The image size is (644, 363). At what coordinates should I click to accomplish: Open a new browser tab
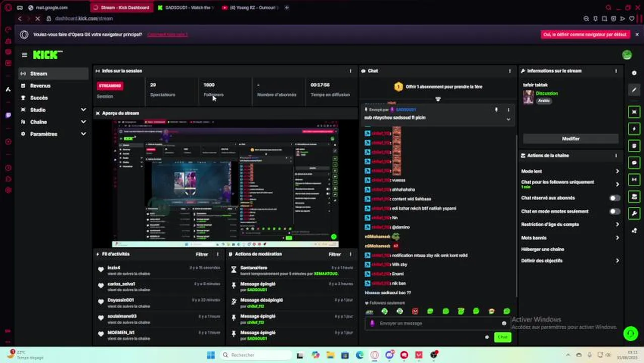[x=287, y=8]
